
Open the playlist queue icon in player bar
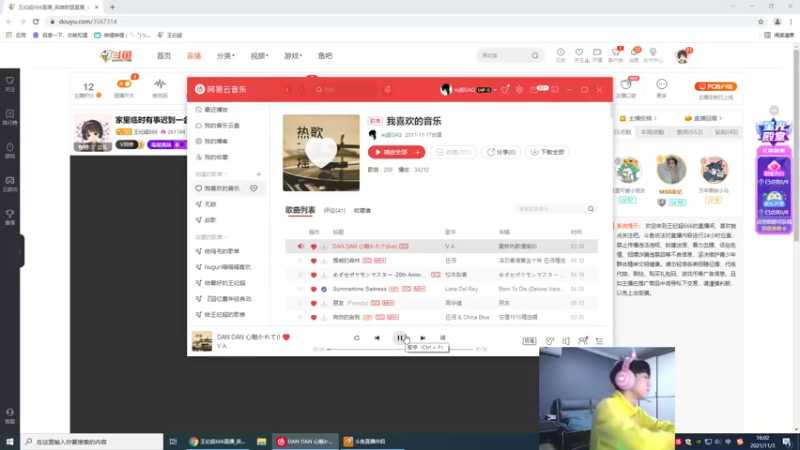[x=599, y=341]
